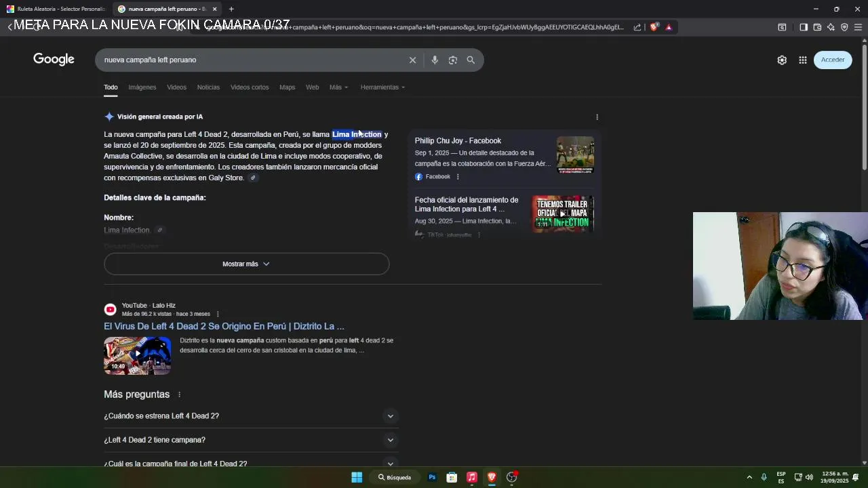Open AI overview three-dot options
This screenshot has height=488, width=868.
(597, 117)
